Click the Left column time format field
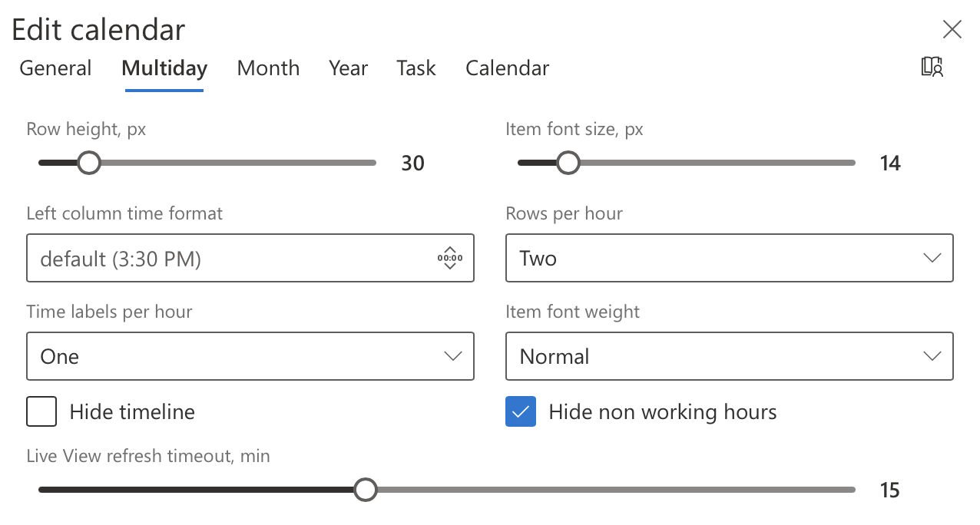 pyautogui.click(x=250, y=258)
